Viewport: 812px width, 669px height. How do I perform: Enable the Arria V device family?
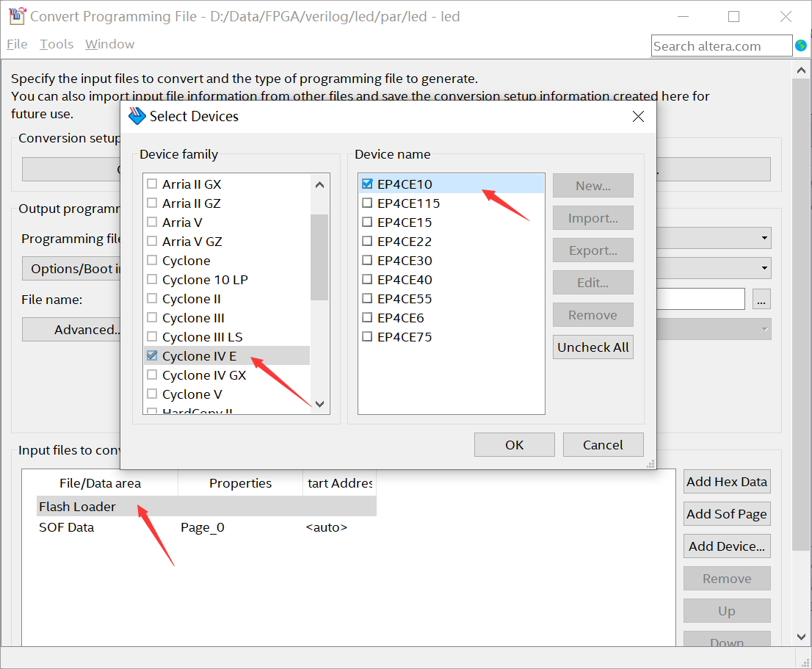tap(152, 222)
